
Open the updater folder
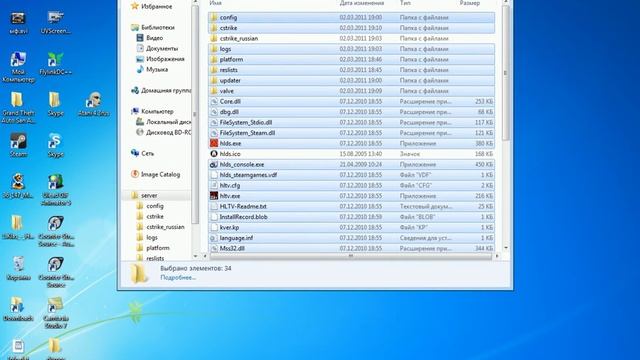[351, 80]
